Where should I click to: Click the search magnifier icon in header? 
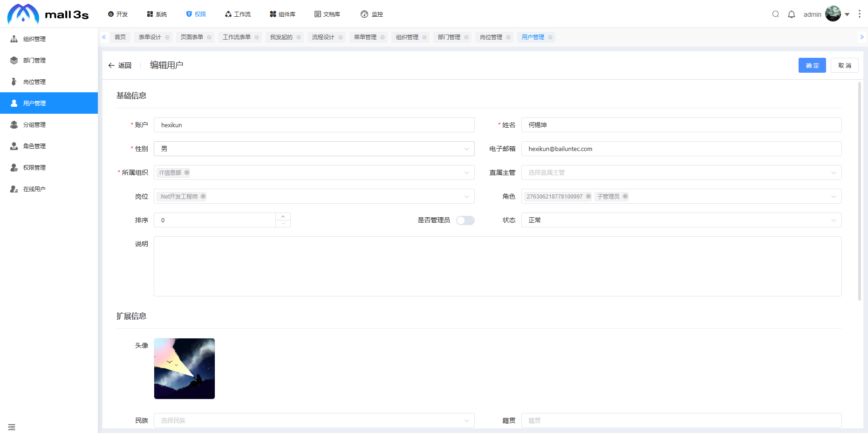click(776, 14)
